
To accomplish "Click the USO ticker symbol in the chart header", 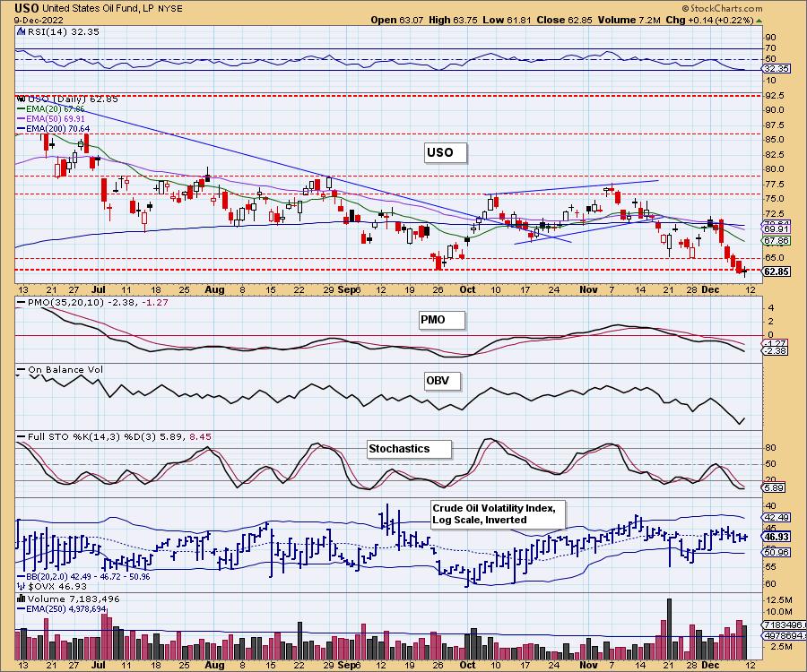I will pos(26,8).
